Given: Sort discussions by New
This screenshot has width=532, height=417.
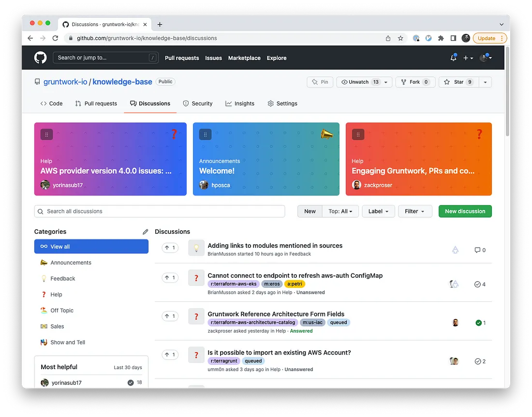Looking at the screenshot, I should coord(310,211).
